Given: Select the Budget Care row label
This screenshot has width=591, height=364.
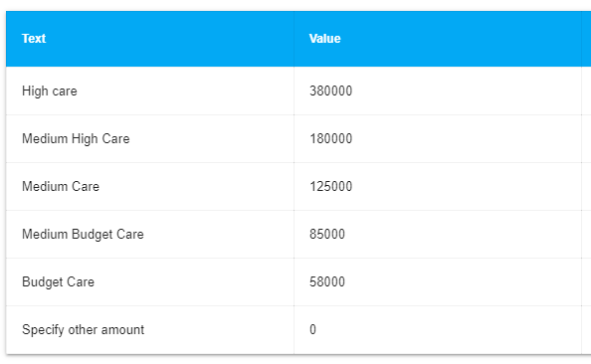Looking at the screenshot, I should point(58,282).
